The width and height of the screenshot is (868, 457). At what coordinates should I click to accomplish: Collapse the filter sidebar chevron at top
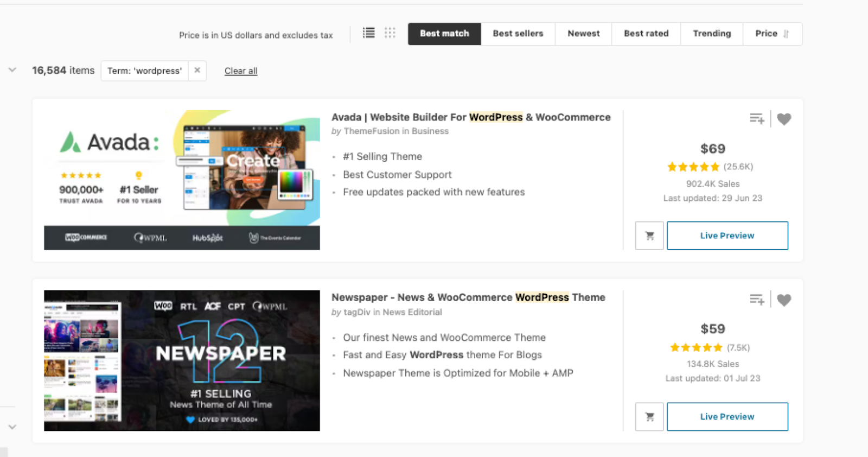point(12,70)
